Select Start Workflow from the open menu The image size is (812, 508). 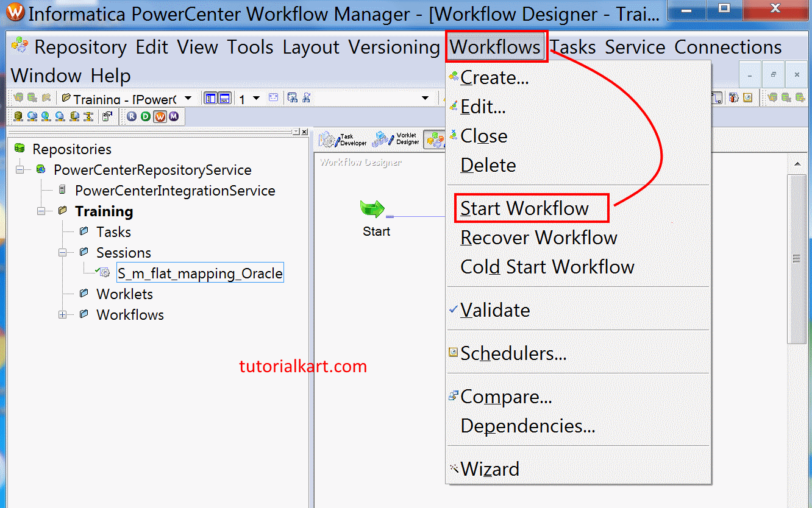pos(525,208)
